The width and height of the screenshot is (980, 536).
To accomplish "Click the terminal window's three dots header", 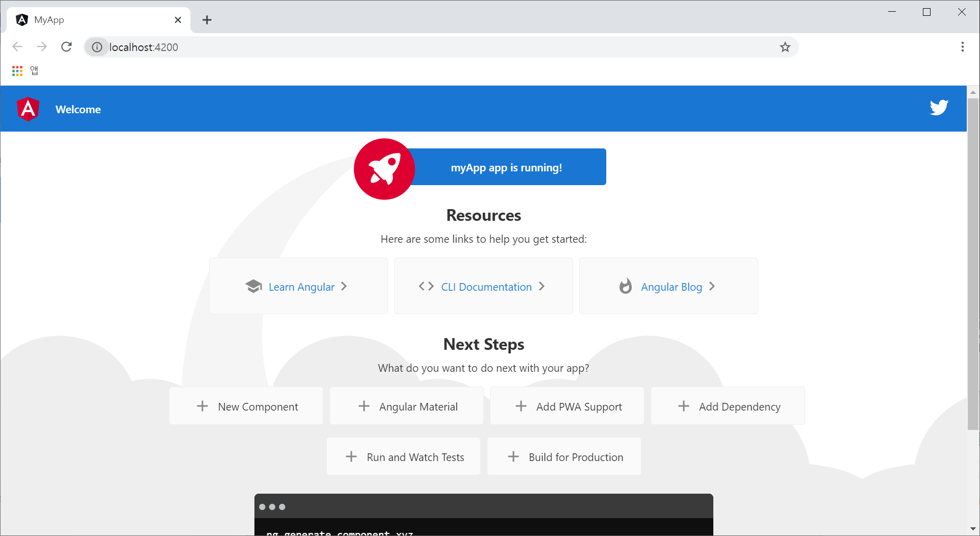I will click(483, 506).
